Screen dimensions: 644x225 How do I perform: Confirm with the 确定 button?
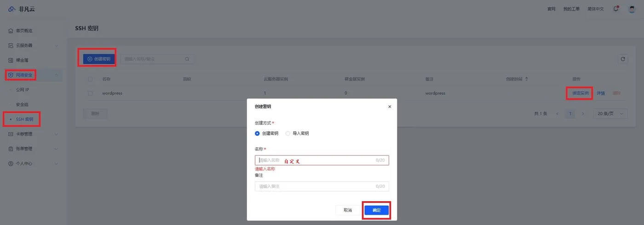coord(377,210)
